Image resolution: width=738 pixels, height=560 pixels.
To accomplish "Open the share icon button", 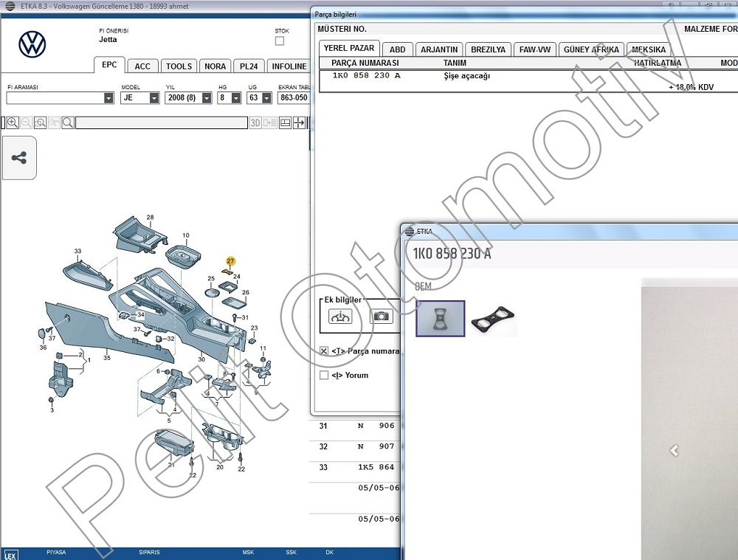I will pos(19,158).
